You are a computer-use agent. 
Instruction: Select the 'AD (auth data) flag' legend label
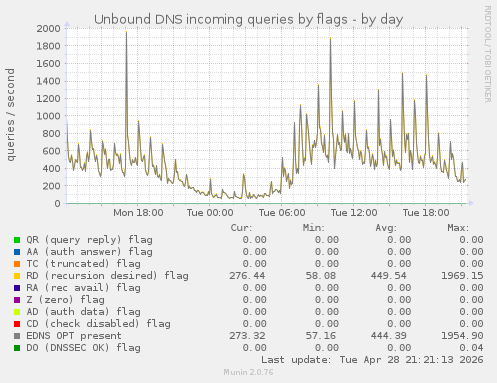point(83,312)
